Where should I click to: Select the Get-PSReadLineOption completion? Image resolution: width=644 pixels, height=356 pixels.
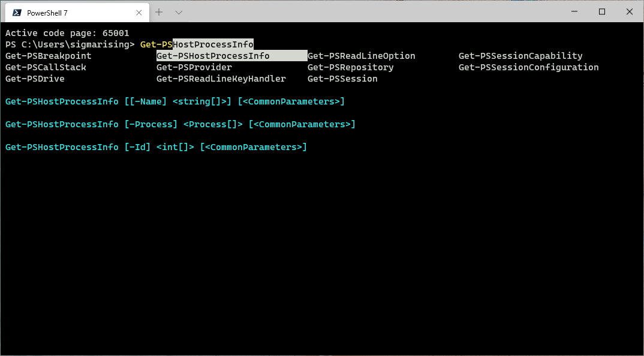(361, 55)
